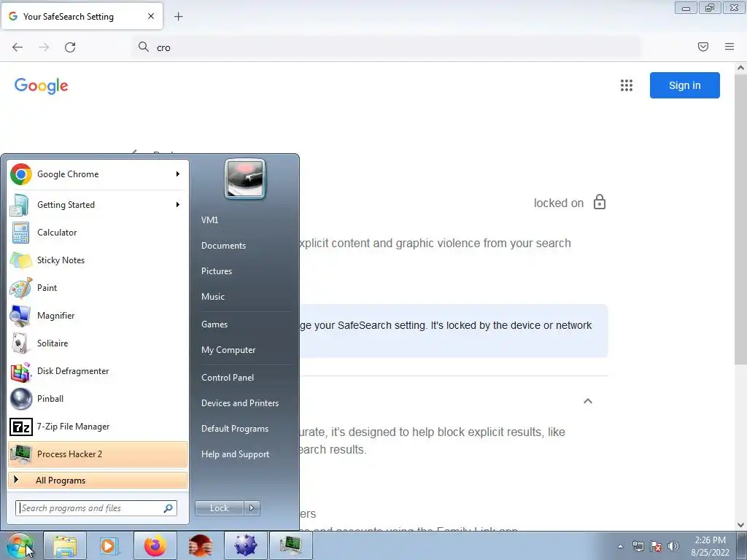Open Documents from Start menu
This screenshot has width=747, height=560.
coord(223,246)
